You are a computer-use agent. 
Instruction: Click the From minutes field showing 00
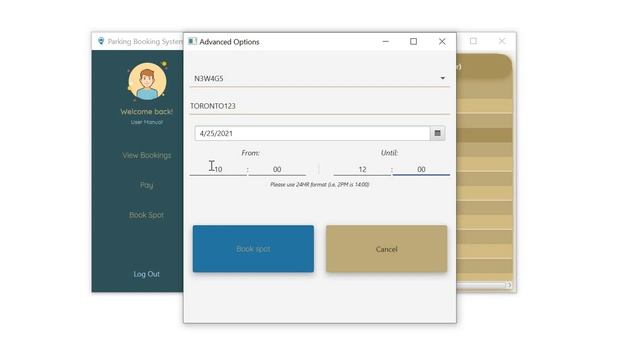coord(277,169)
